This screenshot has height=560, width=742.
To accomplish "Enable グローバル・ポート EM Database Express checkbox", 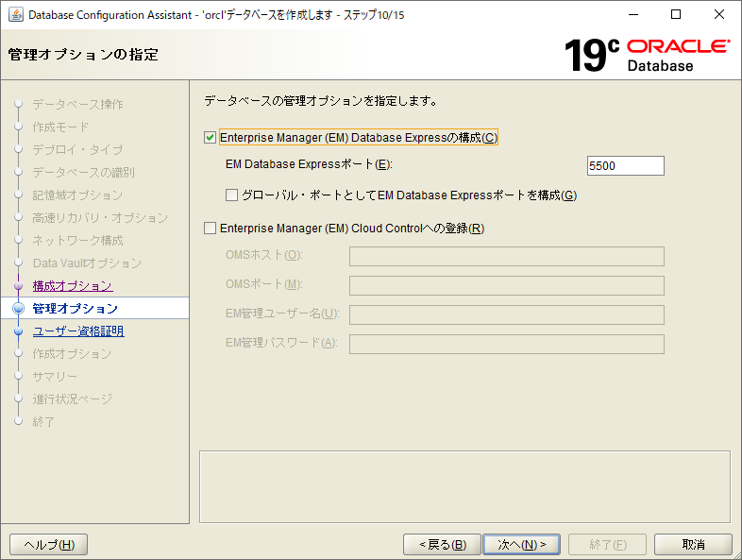I will click(231, 195).
